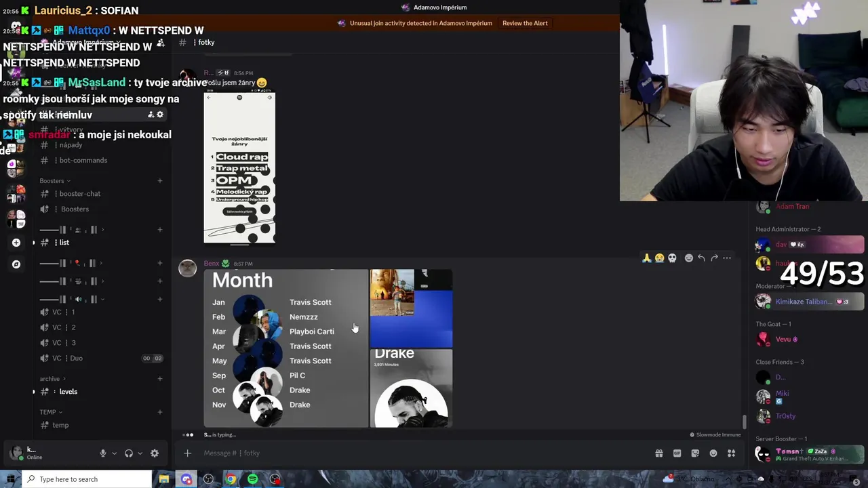The width and height of the screenshot is (868, 488).
Task: Create channel in archive category
Action: [x=160, y=379]
